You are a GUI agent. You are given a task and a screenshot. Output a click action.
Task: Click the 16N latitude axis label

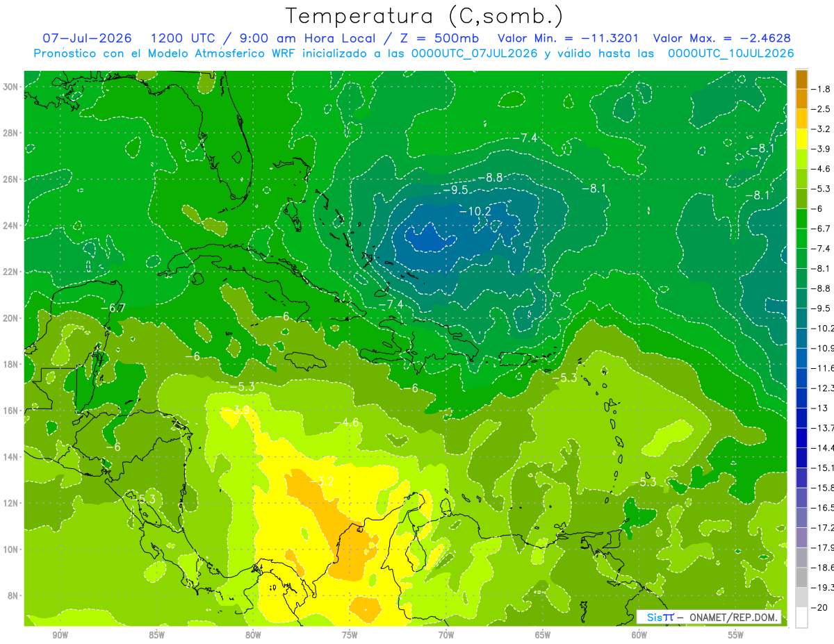12,411
